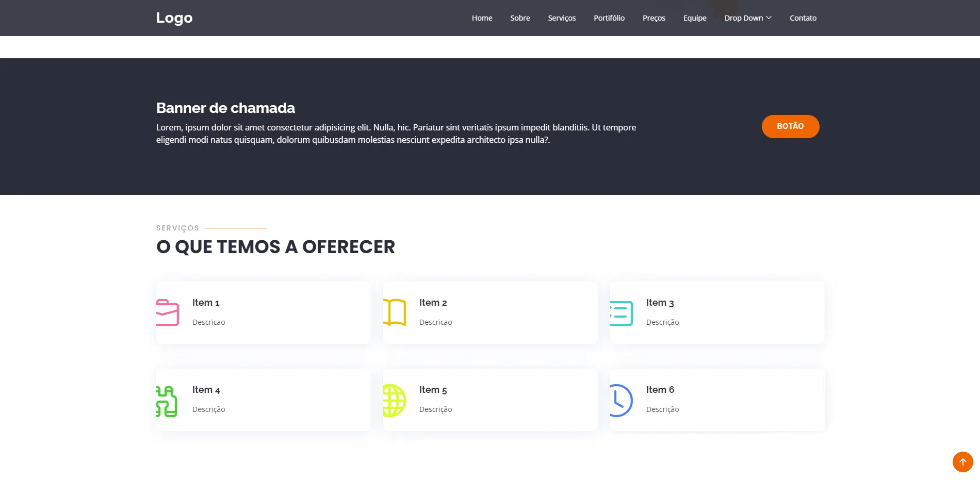Viewport: 980px width, 480px height.
Task: Click the yellow open book icon on Item 2
Action: (395, 310)
